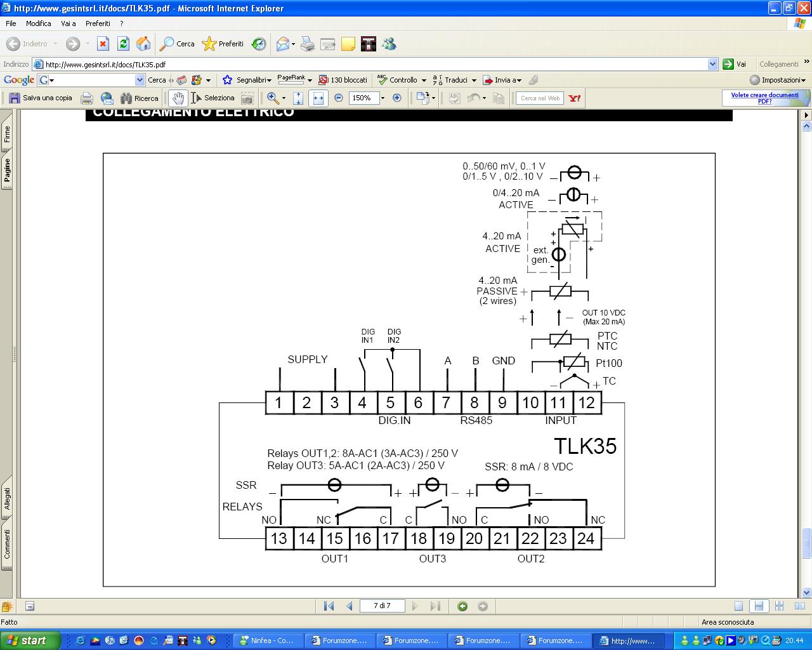This screenshot has width=812, height=650.
Task: Click the Home page icon
Action: pos(143,44)
